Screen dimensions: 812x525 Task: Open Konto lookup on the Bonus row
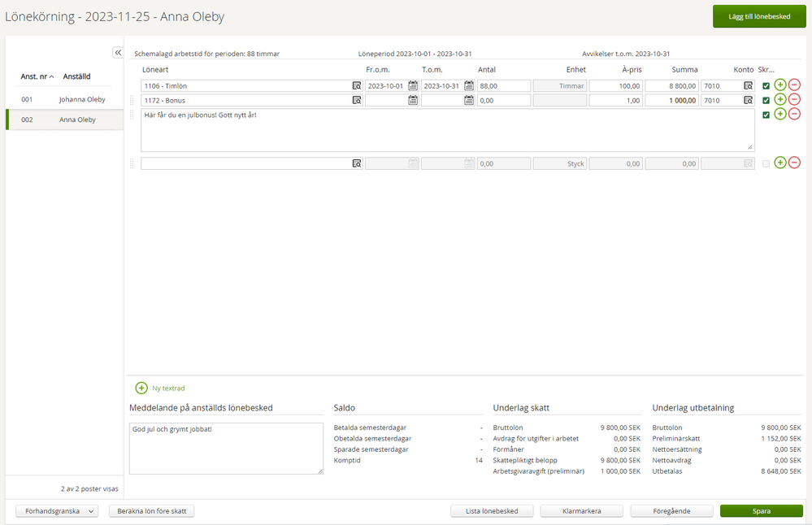click(x=748, y=101)
